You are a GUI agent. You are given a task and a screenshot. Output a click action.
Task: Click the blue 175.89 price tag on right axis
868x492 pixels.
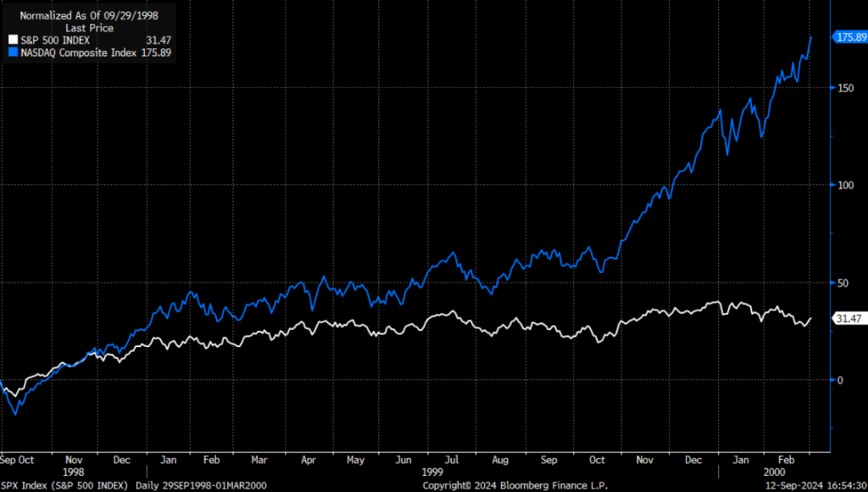click(849, 37)
